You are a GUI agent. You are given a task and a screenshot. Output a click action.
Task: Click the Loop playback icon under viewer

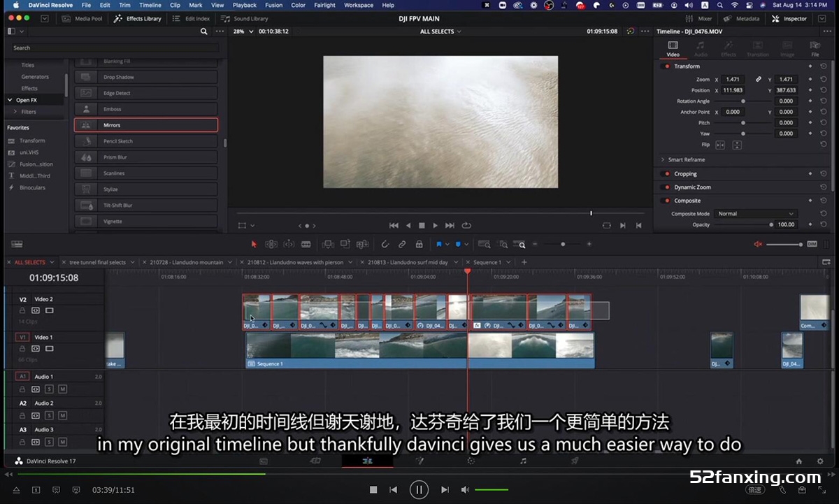pyautogui.click(x=466, y=226)
